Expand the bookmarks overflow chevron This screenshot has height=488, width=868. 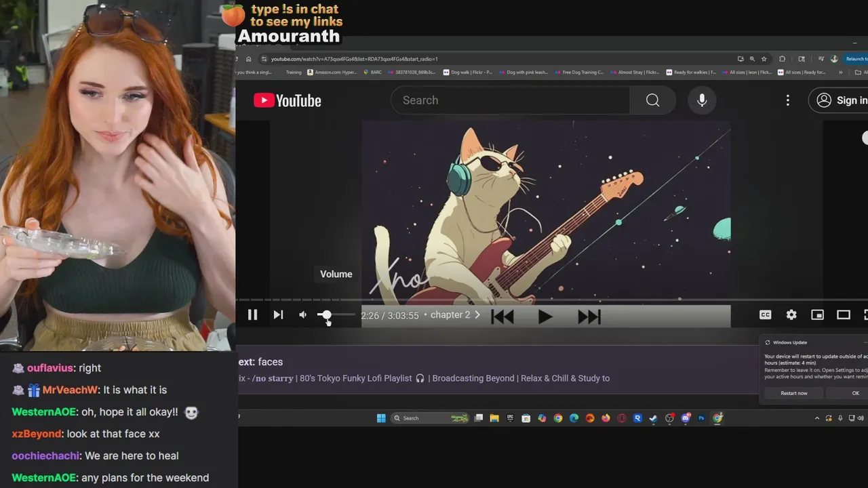tap(841, 72)
